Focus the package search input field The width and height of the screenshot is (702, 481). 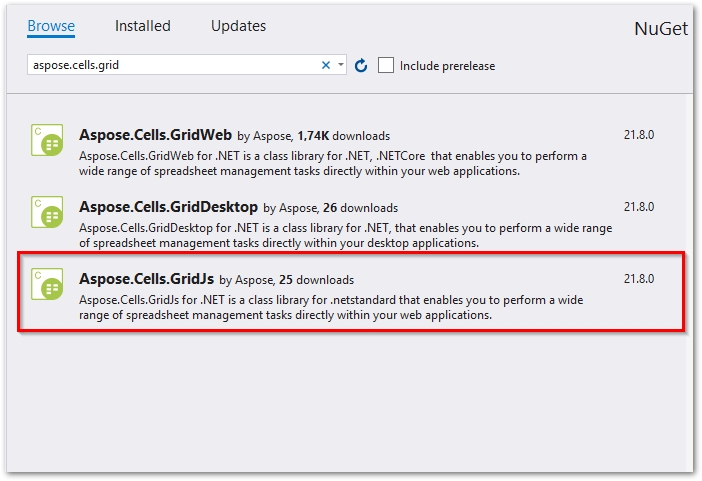(x=170, y=65)
